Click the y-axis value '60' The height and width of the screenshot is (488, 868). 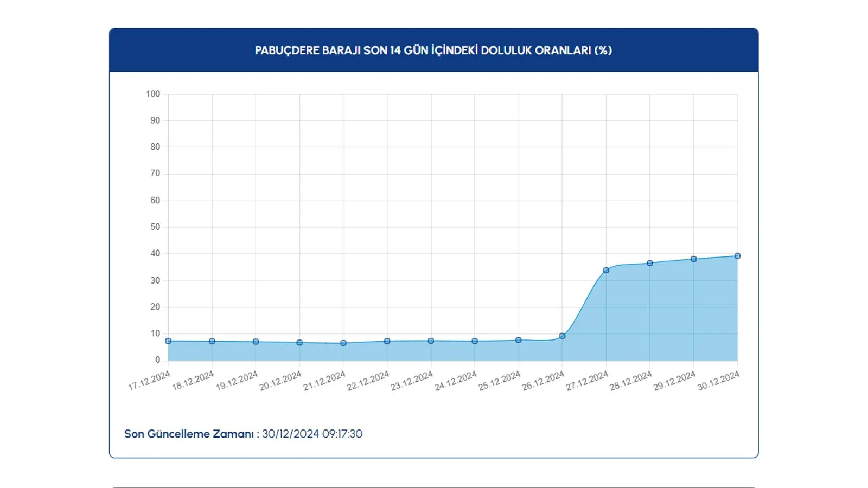155,201
